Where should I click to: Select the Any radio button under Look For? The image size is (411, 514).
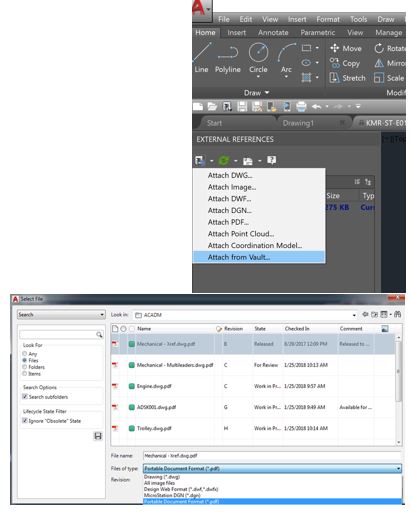25,353
